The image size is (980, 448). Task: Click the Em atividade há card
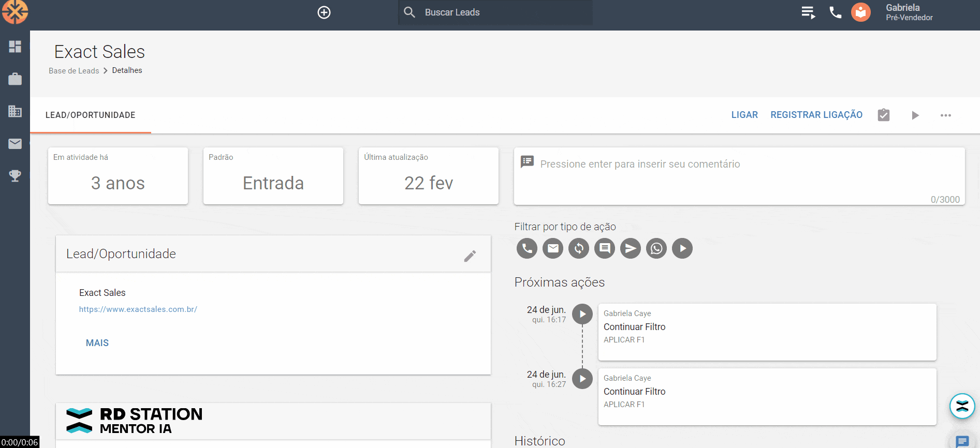[118, 176]
